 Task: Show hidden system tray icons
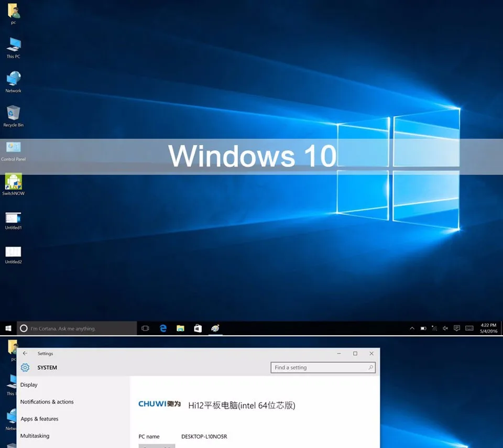(412, 329)
